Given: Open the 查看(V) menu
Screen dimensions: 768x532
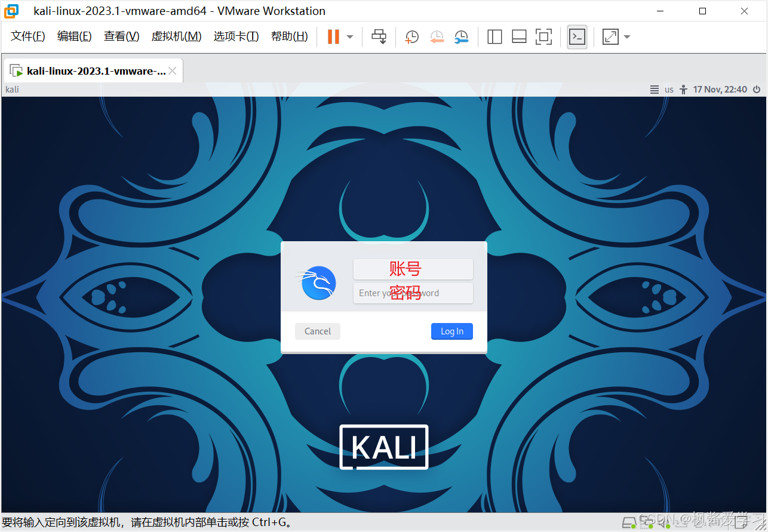Looking at the screenshot, I should coord(122,36).
